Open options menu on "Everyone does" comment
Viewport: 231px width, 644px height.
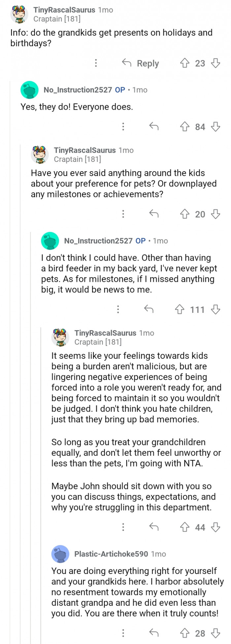coord(123,127)
